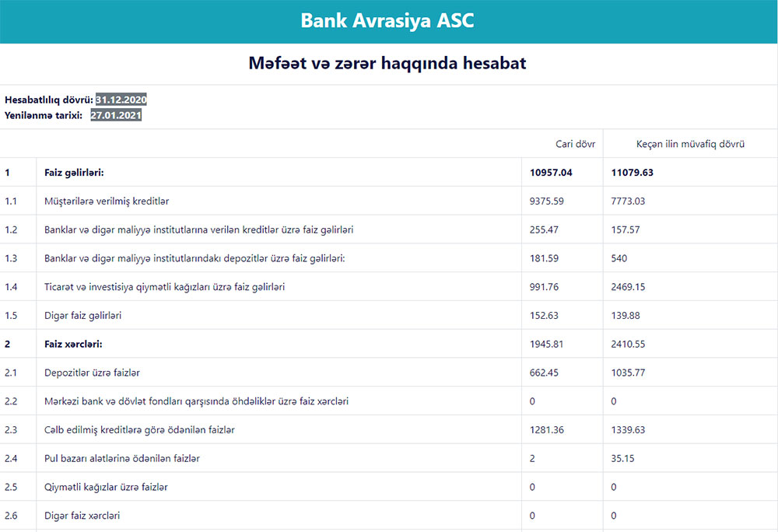Click the 1281.36 value in row 2.3
Image resolution: width=778 pixels, height=532 pixels.
(x=548, y=430)
